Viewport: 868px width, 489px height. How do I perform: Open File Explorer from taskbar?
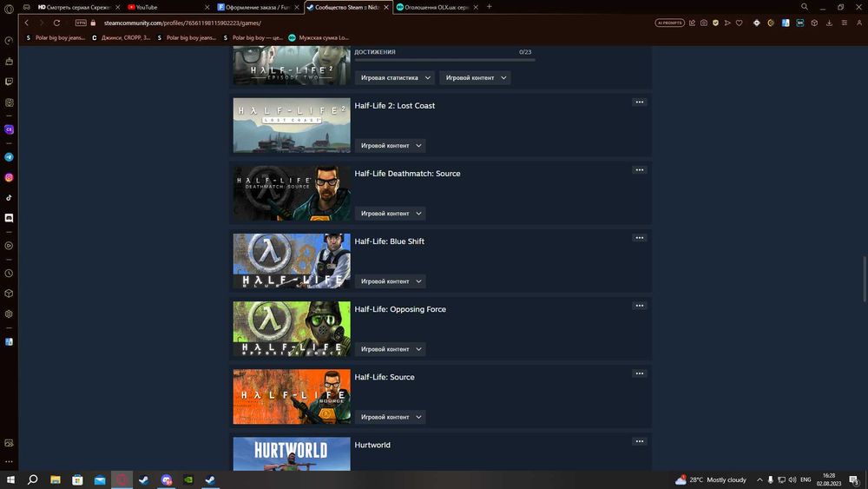pos(56,479)
